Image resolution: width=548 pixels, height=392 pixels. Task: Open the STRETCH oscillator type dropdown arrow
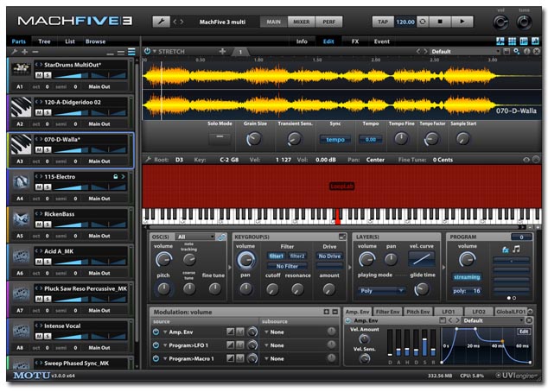pos(155,51)
